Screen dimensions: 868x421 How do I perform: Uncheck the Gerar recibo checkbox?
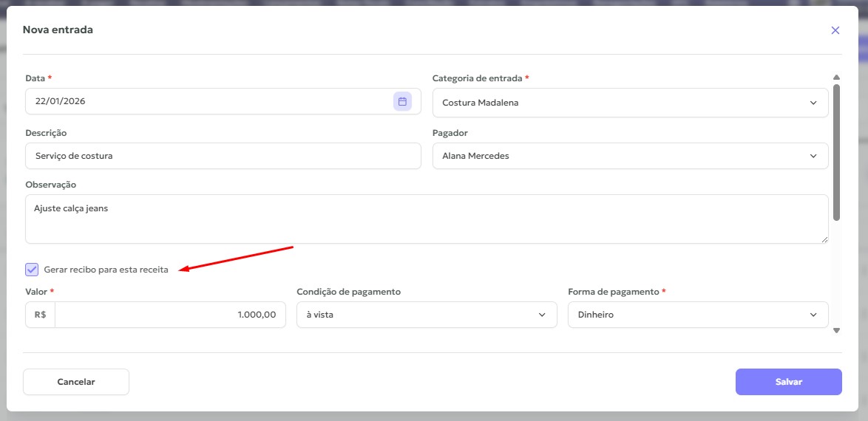tap(32, 270)
